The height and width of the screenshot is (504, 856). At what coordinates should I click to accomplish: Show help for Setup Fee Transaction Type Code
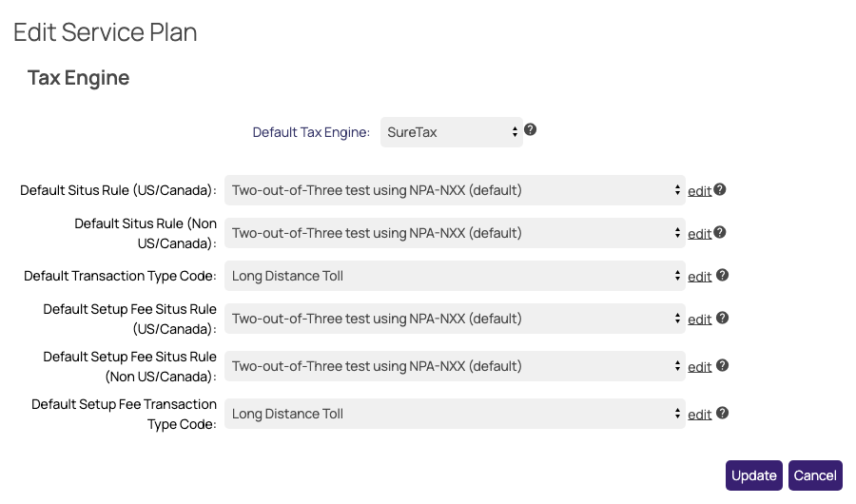click(x=722, y=413)
